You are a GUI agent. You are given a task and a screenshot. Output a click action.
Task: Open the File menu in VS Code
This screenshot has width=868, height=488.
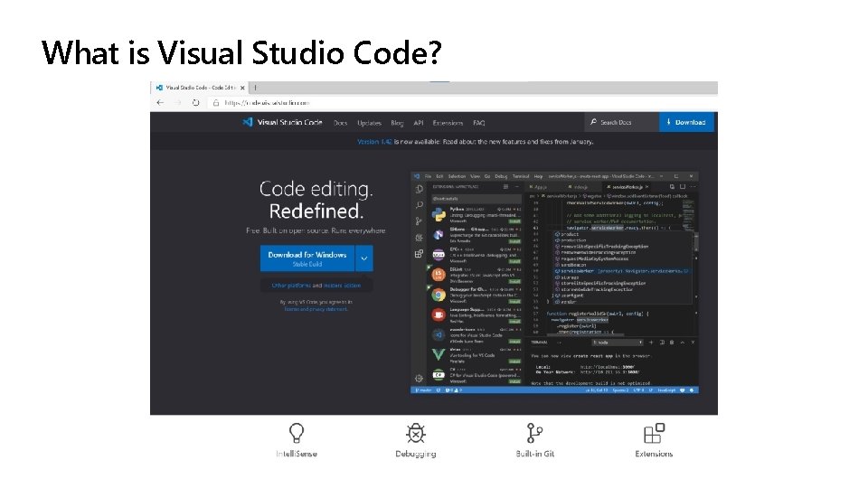pyautogui.click(x=428, y=176)
